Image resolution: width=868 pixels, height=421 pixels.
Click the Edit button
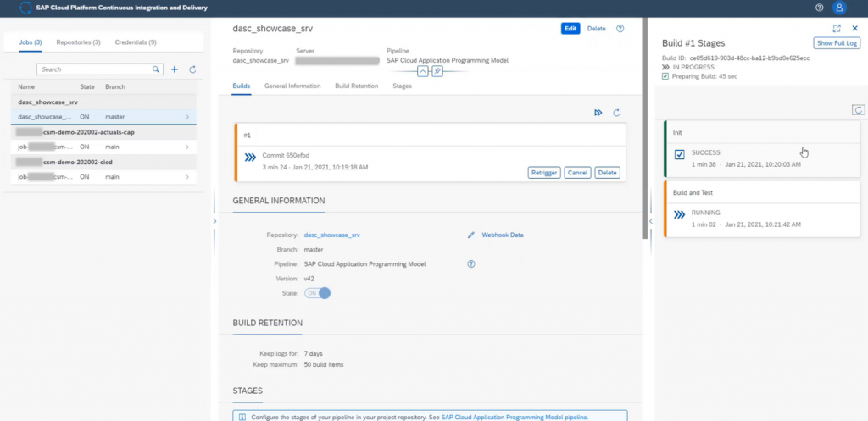click(x=570, y=29)
